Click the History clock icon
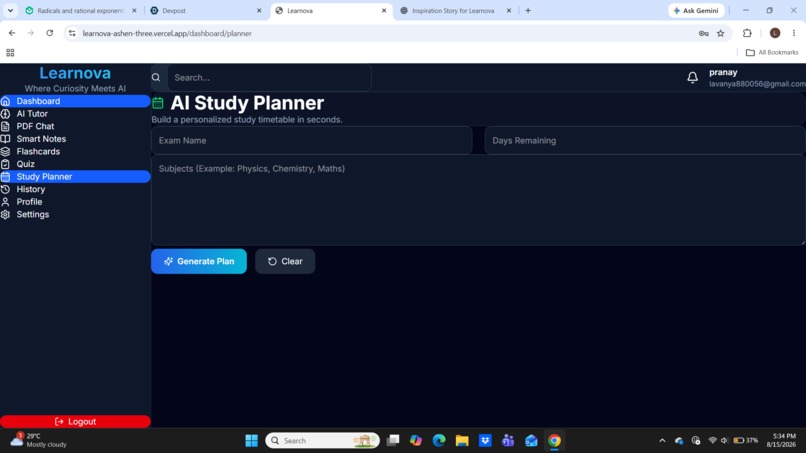 [x=6, y=189]
